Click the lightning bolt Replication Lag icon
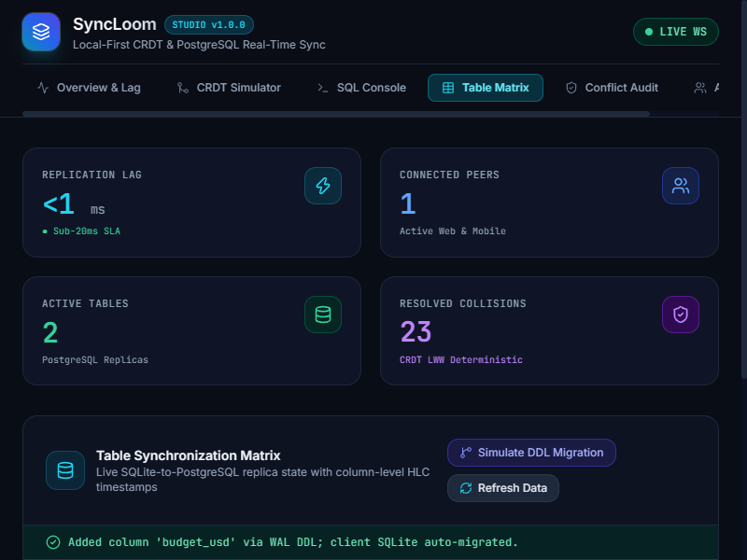The height and width of the screenshot is (560, 747). pos(323,186)
